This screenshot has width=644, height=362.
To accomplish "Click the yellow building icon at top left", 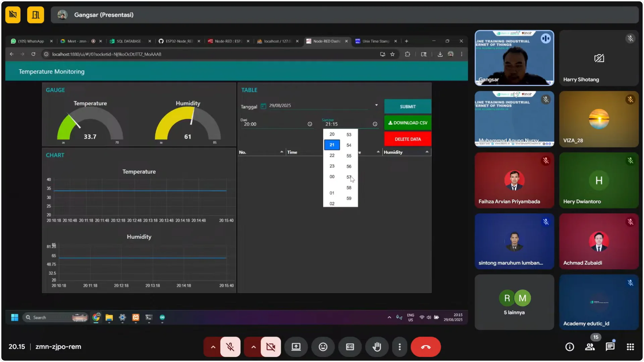I will [x=36, y=15].
